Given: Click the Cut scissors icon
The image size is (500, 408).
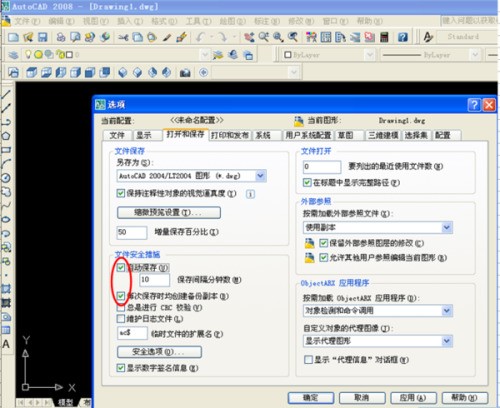Looking at the screenshot, I should click(x=123, y=37).
